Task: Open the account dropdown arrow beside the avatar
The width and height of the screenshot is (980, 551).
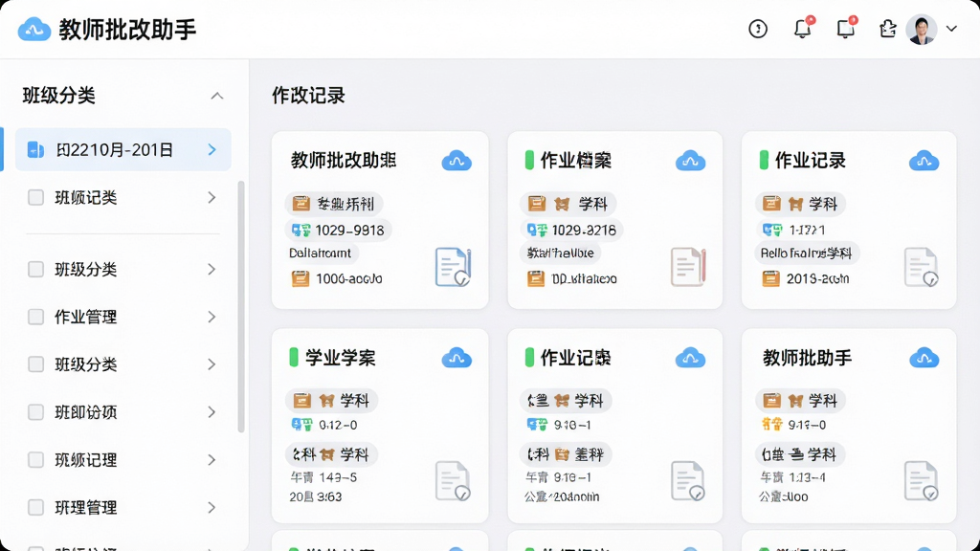Action: 951,29
